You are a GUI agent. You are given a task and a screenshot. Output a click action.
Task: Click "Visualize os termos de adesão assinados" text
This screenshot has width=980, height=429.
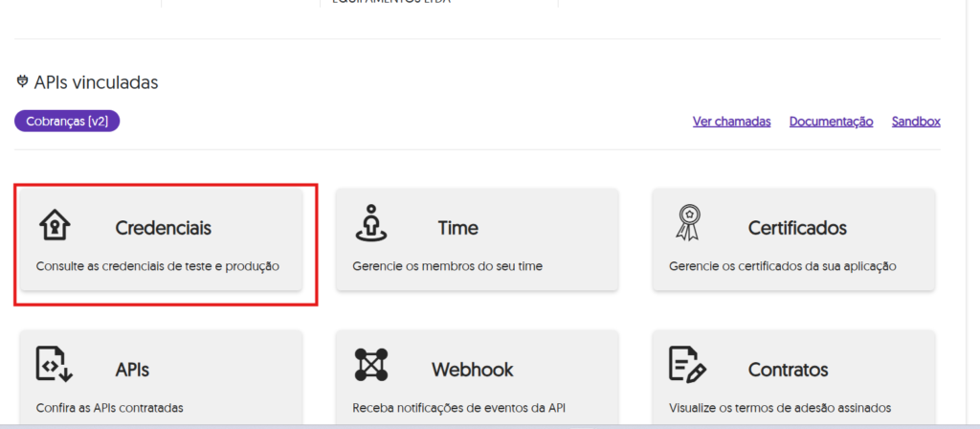[780, 408]
